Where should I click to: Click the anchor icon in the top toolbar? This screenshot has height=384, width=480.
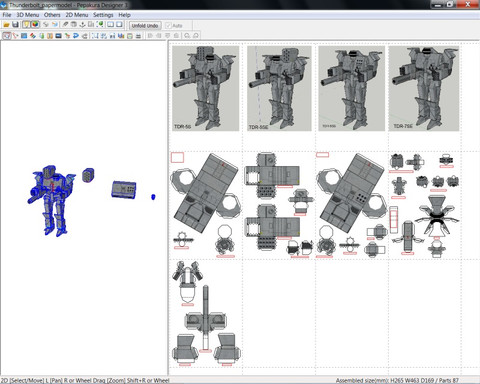(82, 25)
